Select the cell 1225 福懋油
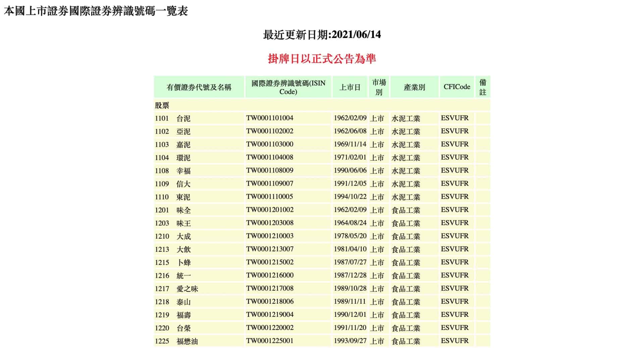 tap(199, 341)
